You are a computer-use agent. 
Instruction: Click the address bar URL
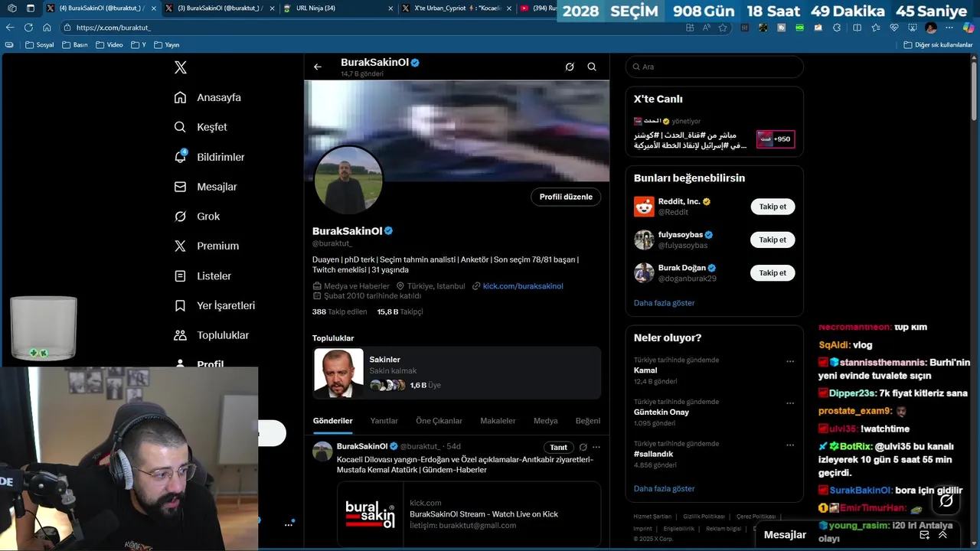(113, 28)
